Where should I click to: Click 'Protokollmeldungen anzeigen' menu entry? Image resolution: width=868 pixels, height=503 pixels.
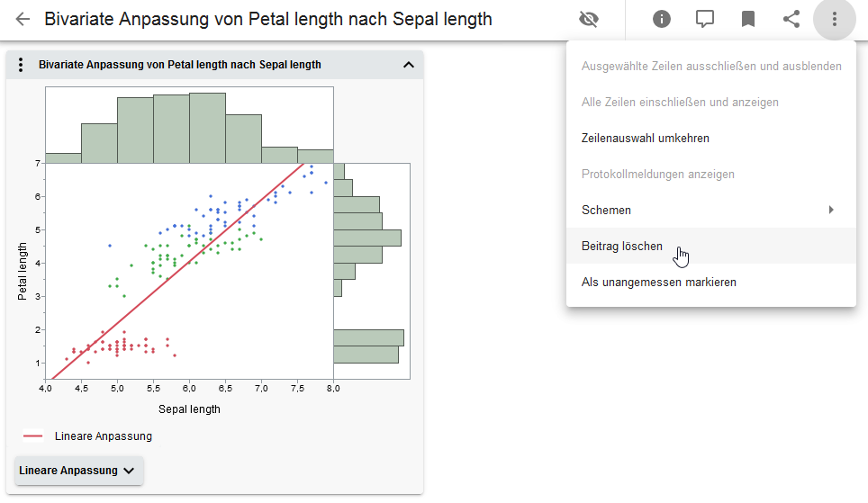click(658, 174)
